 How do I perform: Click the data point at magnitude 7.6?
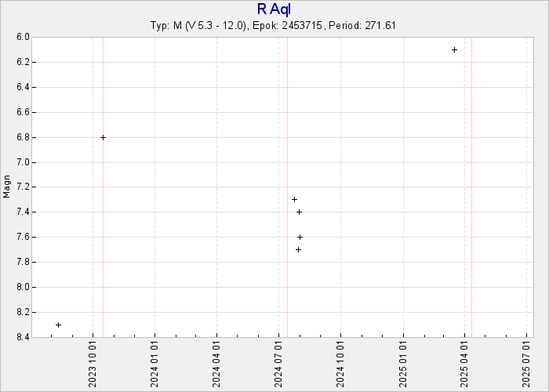point(300,237)
